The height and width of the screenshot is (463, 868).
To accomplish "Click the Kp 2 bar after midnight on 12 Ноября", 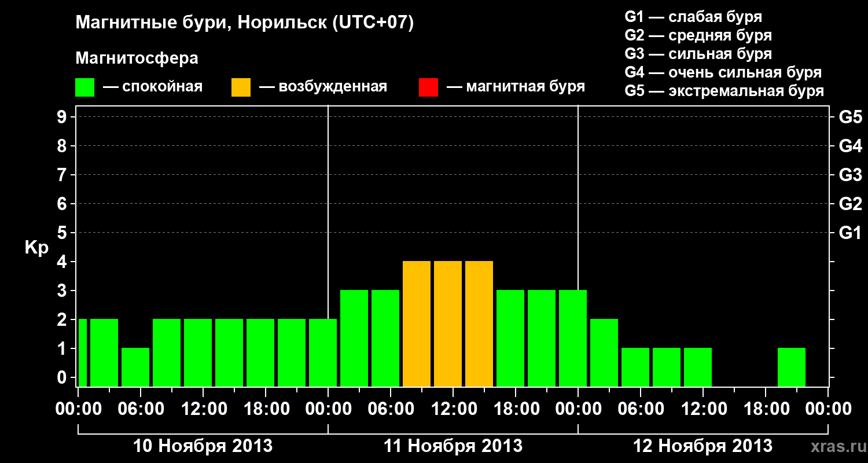I will pyautogui.click(x=604, y=352).
